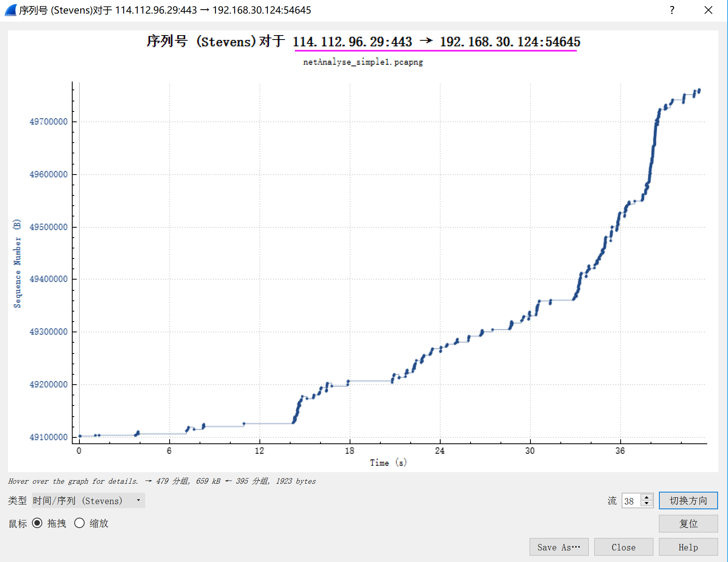Click the 流 stream label

(612, 501)
